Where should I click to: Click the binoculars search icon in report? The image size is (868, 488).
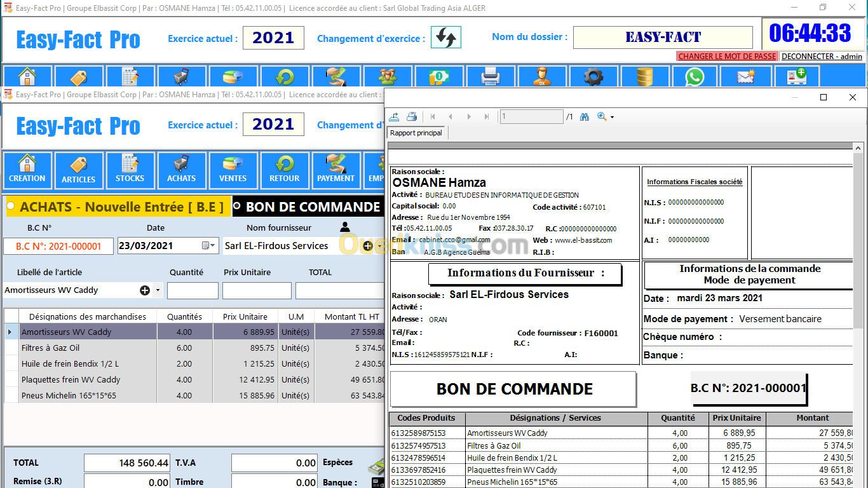[584, 117]
